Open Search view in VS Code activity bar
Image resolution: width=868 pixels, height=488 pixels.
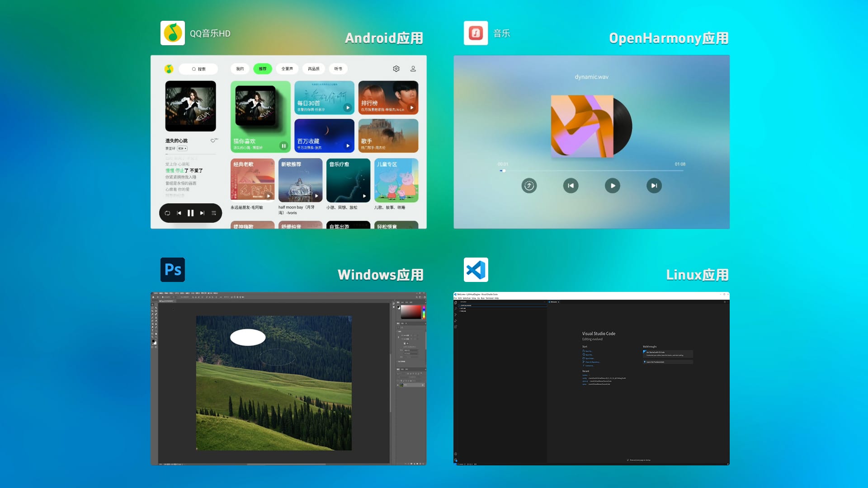pos(456,309)
